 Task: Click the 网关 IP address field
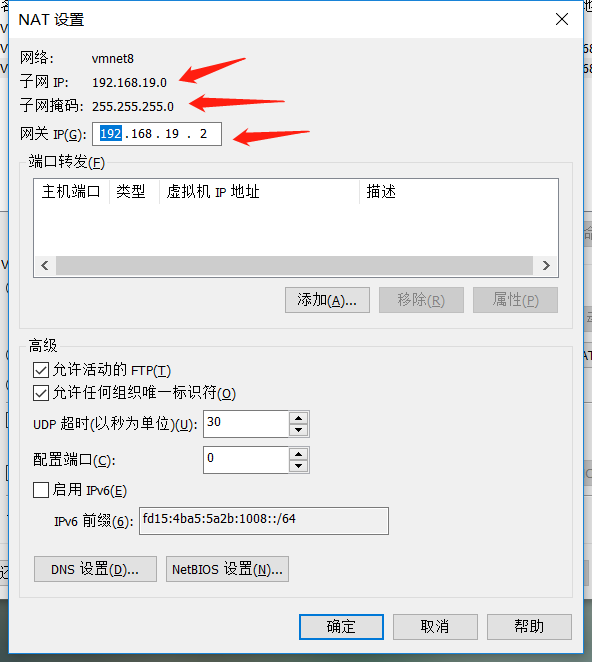click(x=157, y=134)
